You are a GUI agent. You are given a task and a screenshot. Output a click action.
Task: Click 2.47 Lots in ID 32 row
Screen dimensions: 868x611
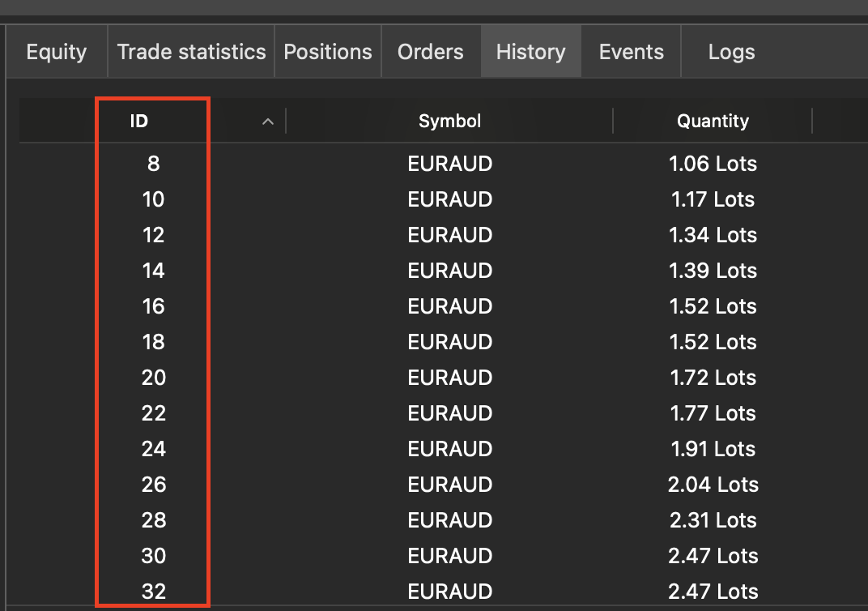coord(713,592)
